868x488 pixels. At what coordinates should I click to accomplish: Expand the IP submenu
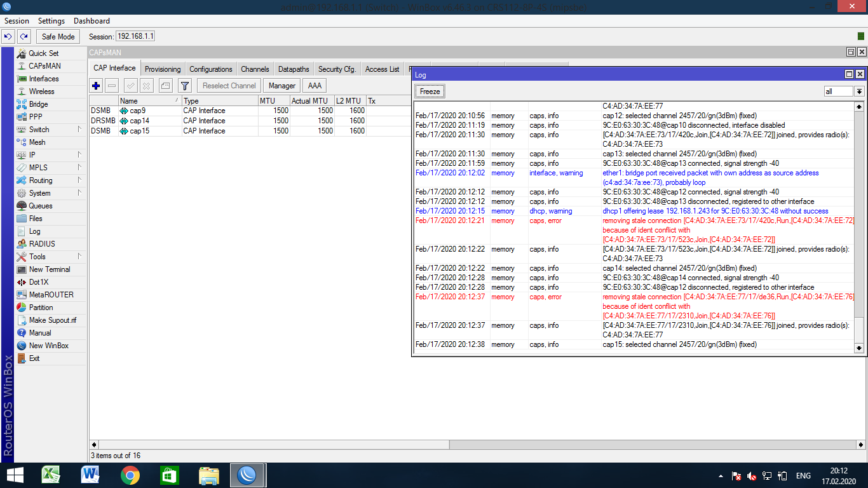[51, 155]
